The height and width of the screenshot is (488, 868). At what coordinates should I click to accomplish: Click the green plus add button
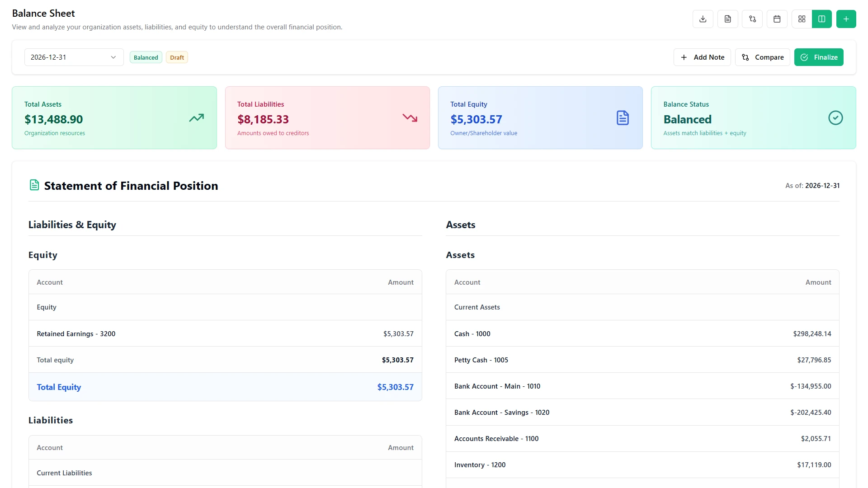tap(846, 19)
